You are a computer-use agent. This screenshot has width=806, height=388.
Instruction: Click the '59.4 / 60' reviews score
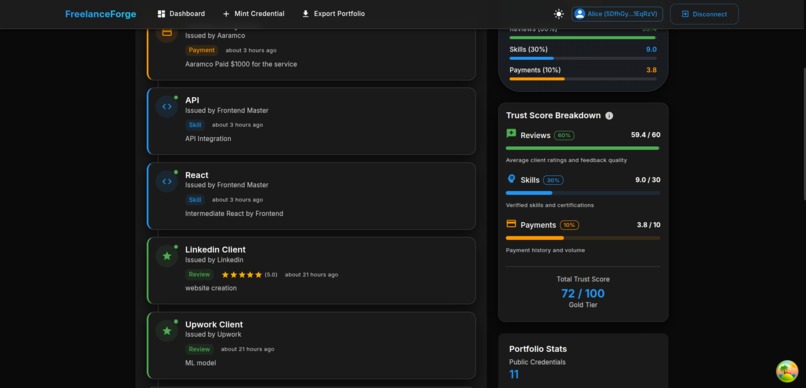point(646,135)
